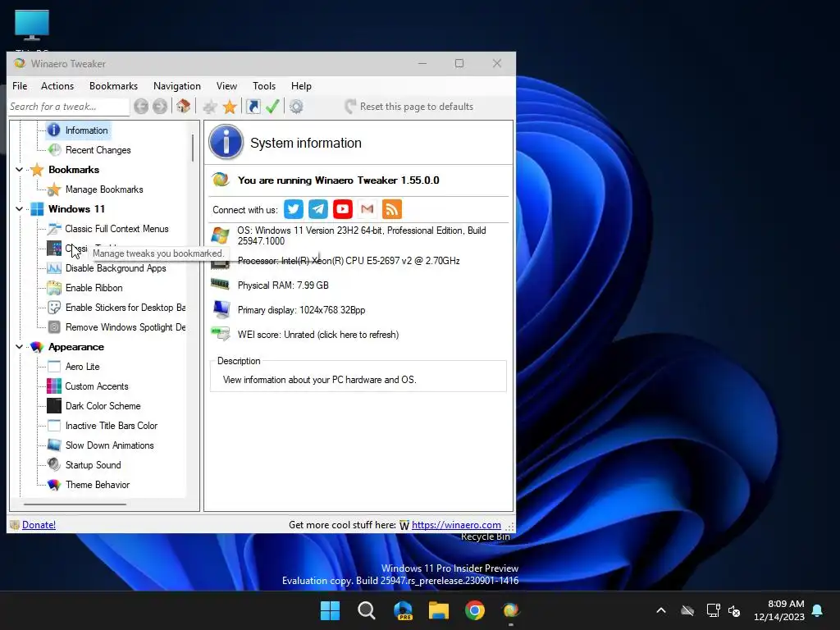The height and width of the screenshot is (630, 840).
Task: Click the create shortcut arrow icon
Action: tap(253, 107)
